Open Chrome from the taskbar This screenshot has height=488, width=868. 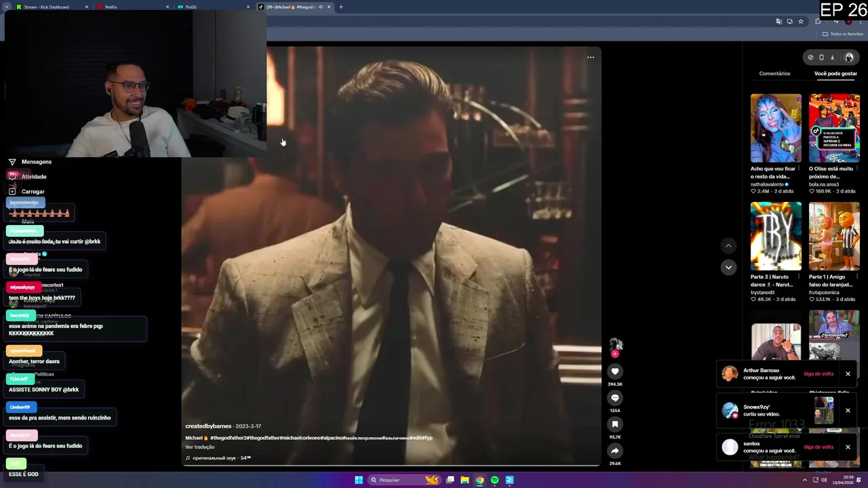click(x=479, y=480)
